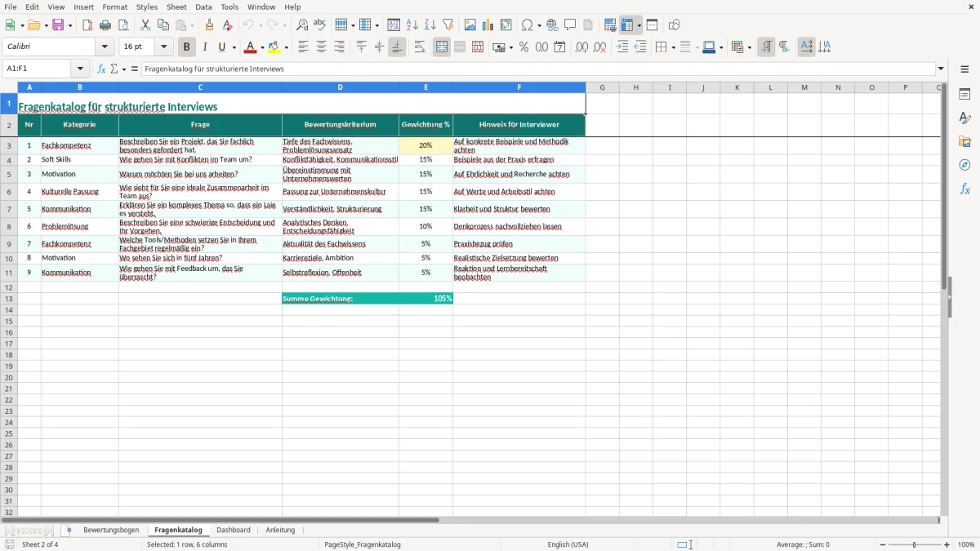This screenshot has height=551, width=980.
Task: Toggle Bold formatting
Action: 187,47
